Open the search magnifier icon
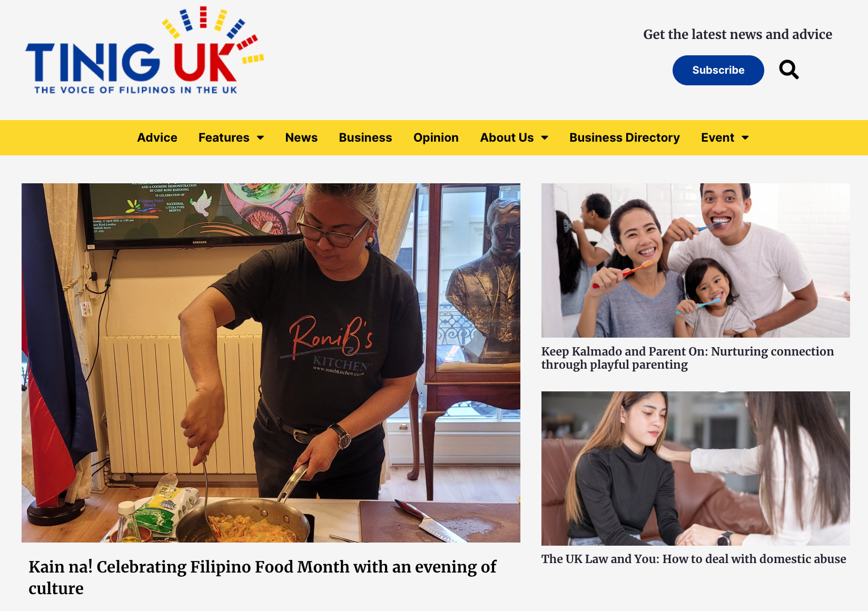 789,70
